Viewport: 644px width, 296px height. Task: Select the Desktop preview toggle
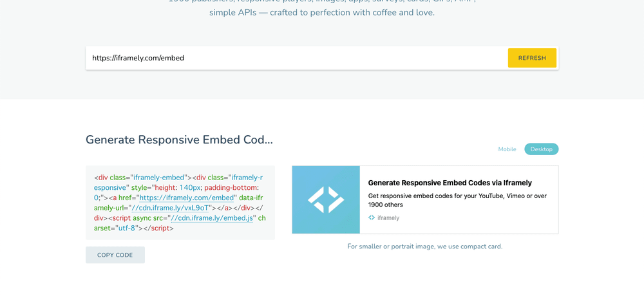click(542, 149)
